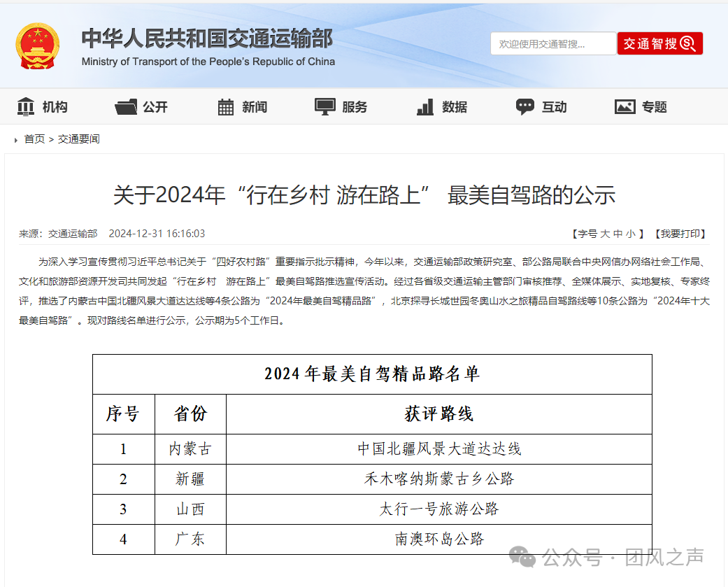The height and width of the screenshot is (587, 728).
Task: Click the Chinese ministry title 中华人民共和国交通运输部
Action: tap(207, 38)
